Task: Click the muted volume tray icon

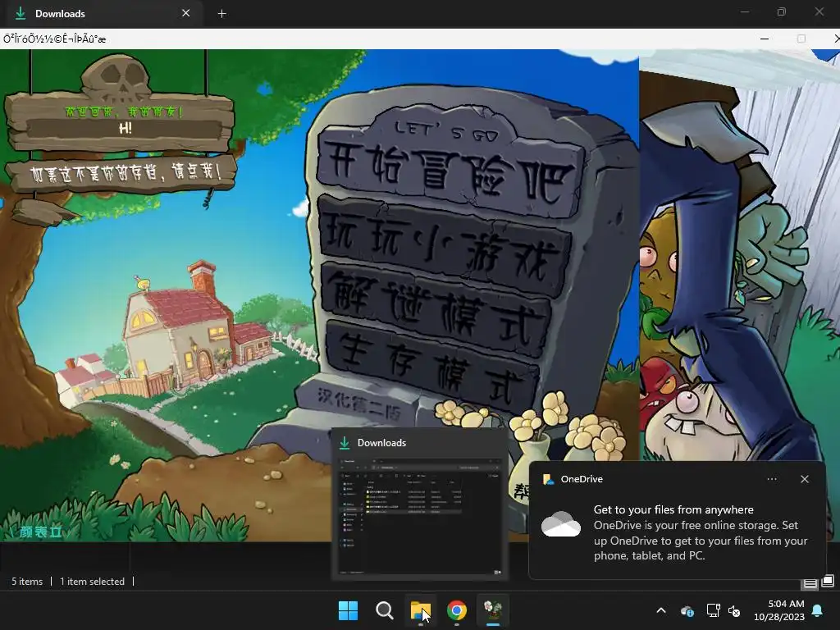Action: [x=734, y=610]
